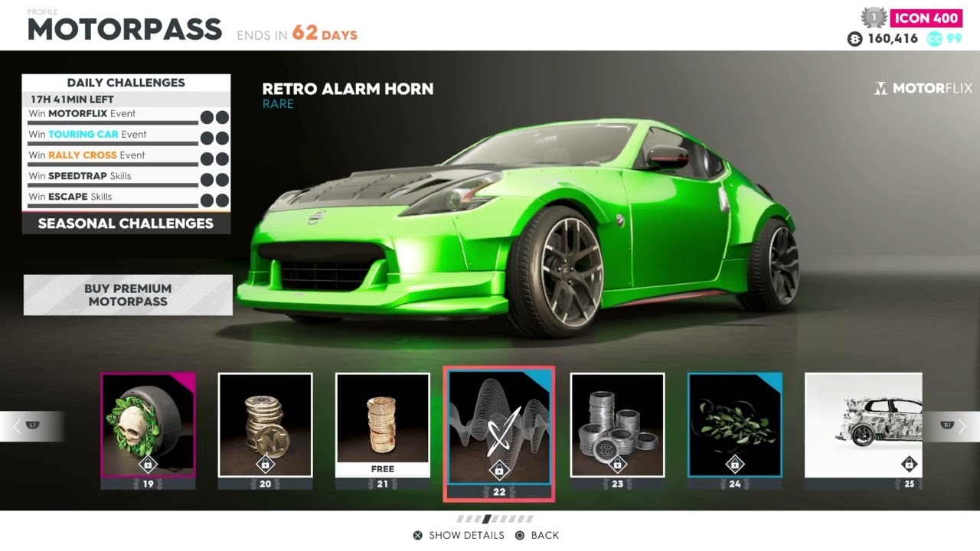Click the lock icon on tier 19
Image resolution: width=980 pixels, height=551 pixels.
pos(149,464)
